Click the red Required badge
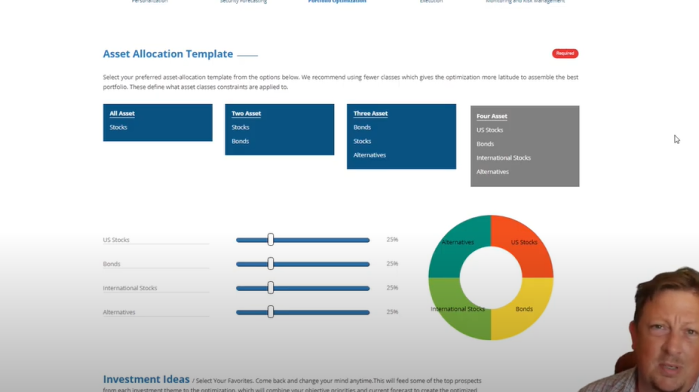The width and height of the screenshot is (699, 392). (x=565, y=54)
